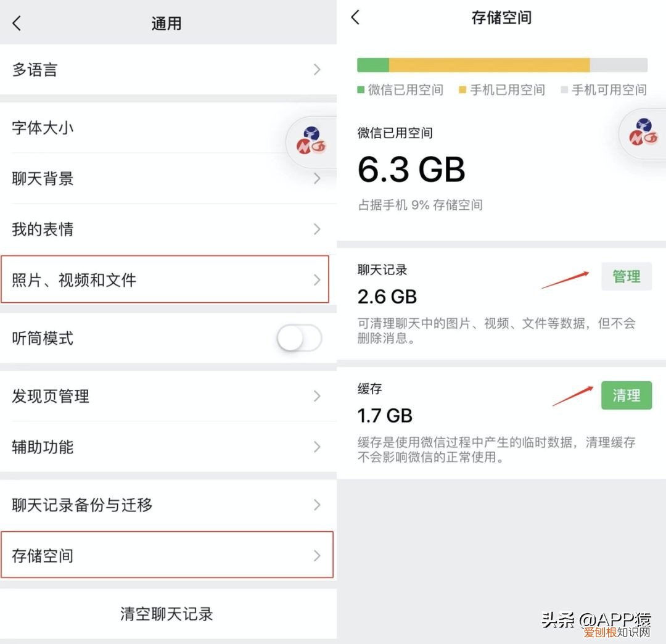Tap the back arrow on the 通用 page
This screenshot has width=666, height=644.
click(x=17, y=23)
